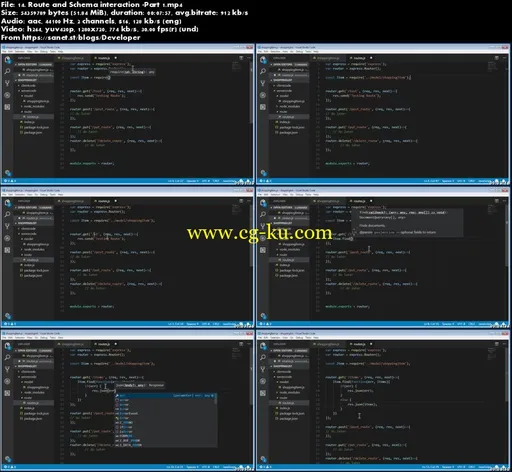
Task: Click the minimap in sixth thumbnail
Action: coord(492,353)
